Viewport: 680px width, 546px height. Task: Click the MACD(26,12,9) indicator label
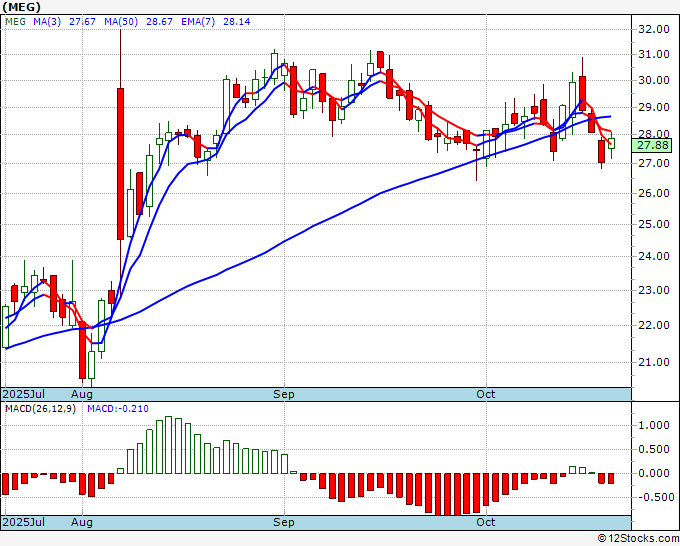click(x=40, y=409)
